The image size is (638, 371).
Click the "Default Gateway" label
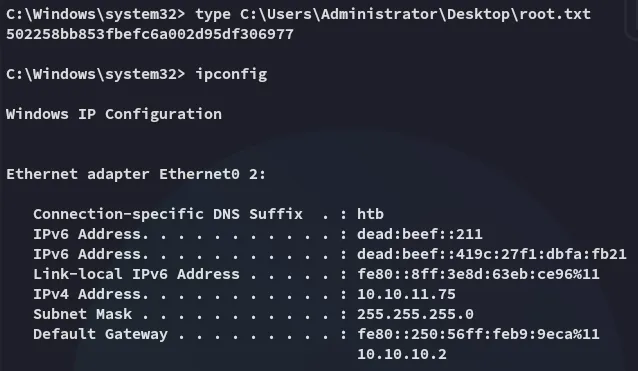pyautogui.click(x=100, y=334)
